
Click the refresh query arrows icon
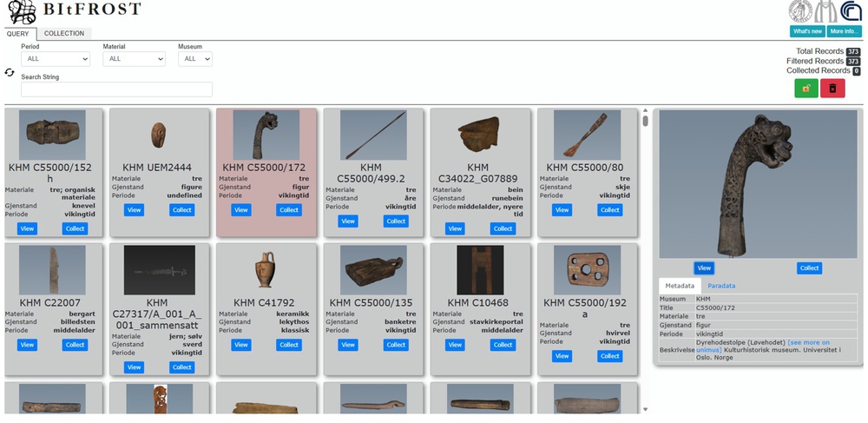coord(10,73)
